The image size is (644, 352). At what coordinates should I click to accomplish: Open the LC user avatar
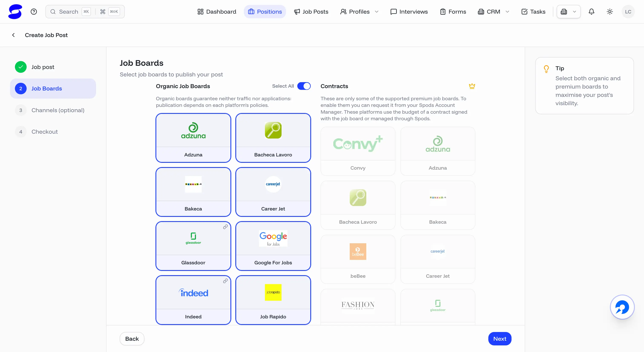tap(628, 11)
